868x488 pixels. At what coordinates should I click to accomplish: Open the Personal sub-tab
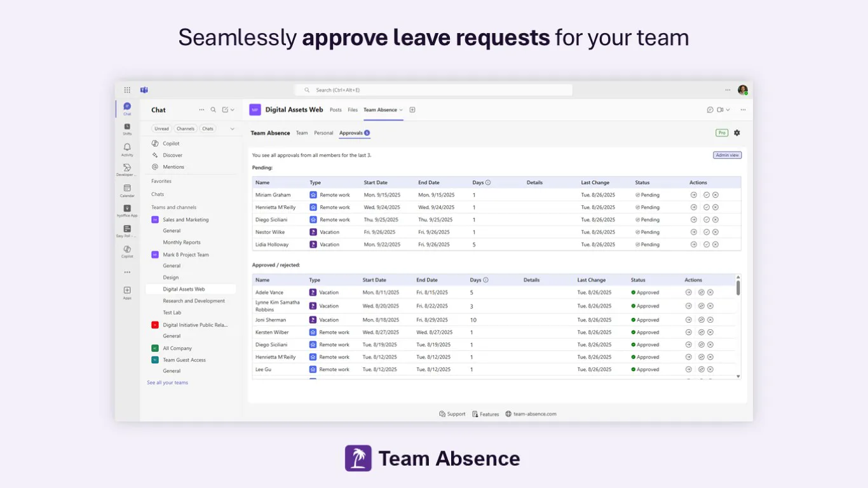coord(323,133)
